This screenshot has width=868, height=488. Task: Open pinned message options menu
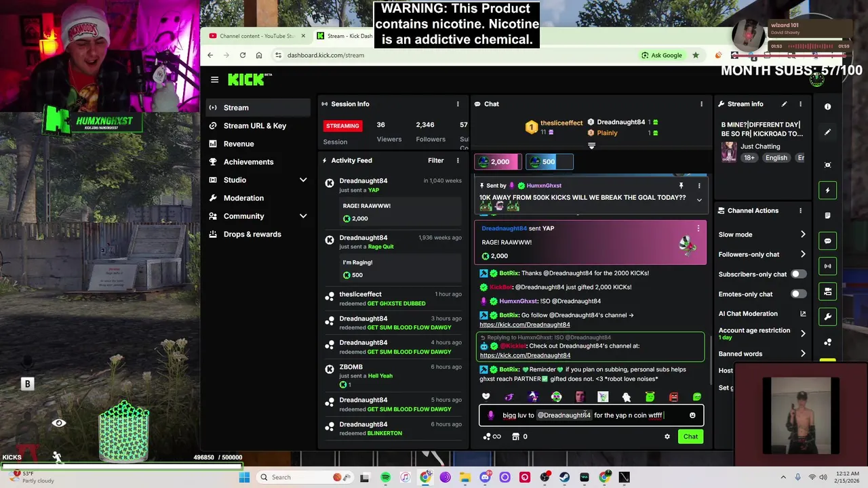(x=699, y=186)
